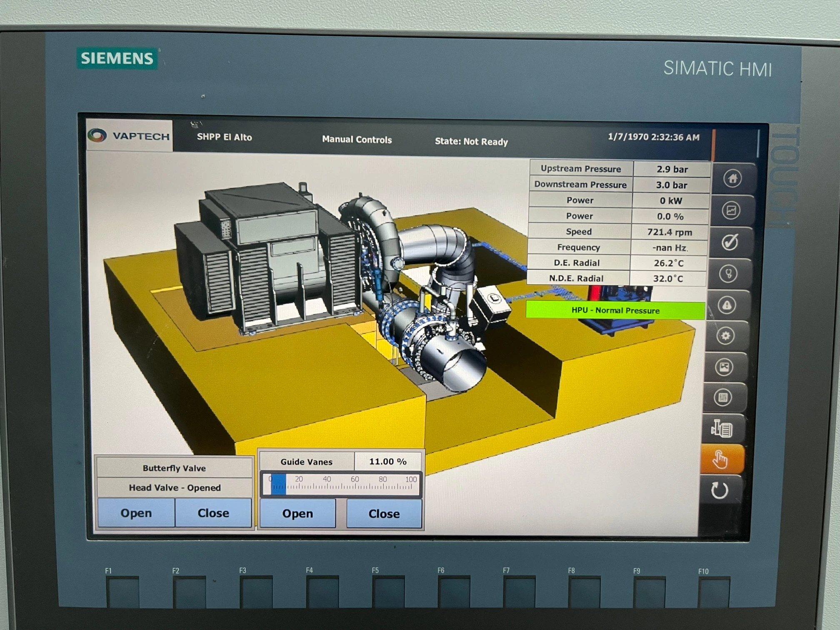Select the checkmark icon in sidebar
840x630 pixels.
(730, 242)
